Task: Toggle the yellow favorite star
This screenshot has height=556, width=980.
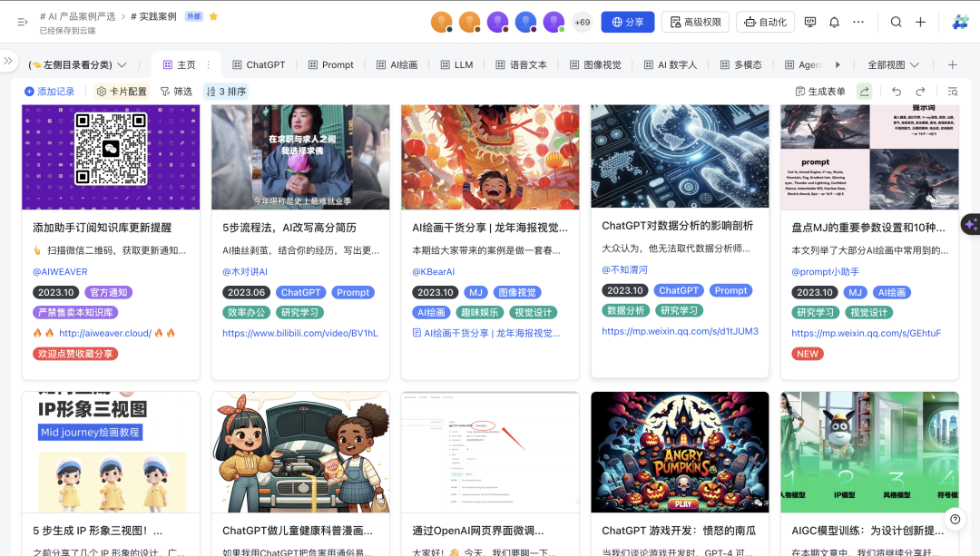Action: 213,16
